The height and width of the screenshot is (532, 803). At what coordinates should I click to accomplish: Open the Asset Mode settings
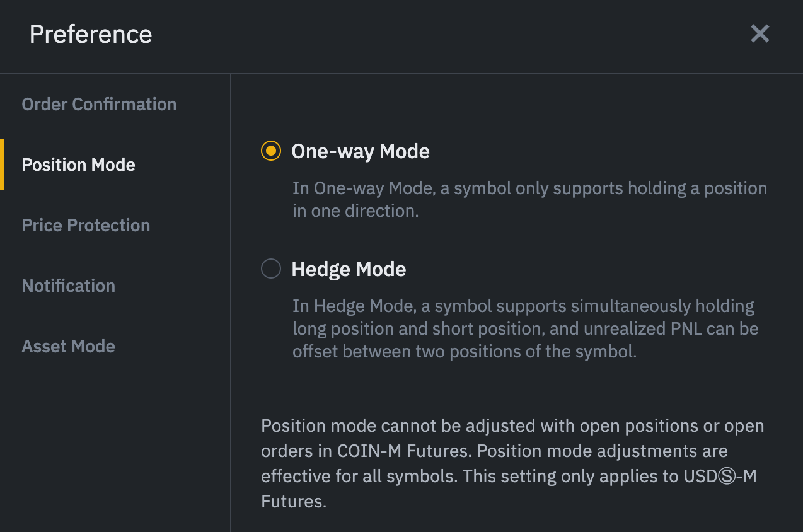point(68,346)
